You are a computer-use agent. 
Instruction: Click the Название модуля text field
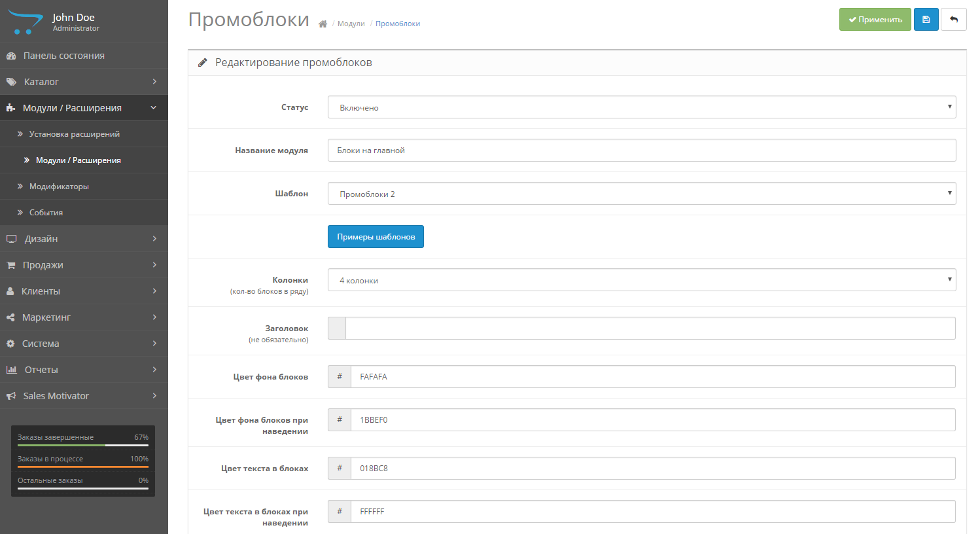pos(641,151)
